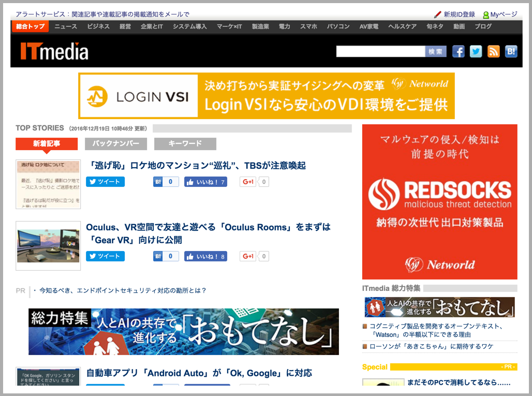
Task: Open the コグニティブ製品 OpenText article link
Action: (436, 330)
